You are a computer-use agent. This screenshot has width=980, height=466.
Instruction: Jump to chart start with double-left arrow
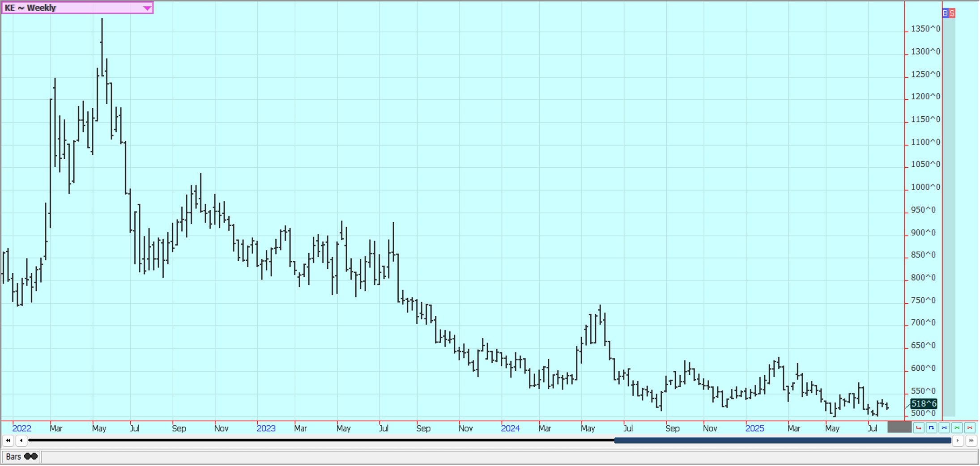pyautogui.click(x=8, y=441)
